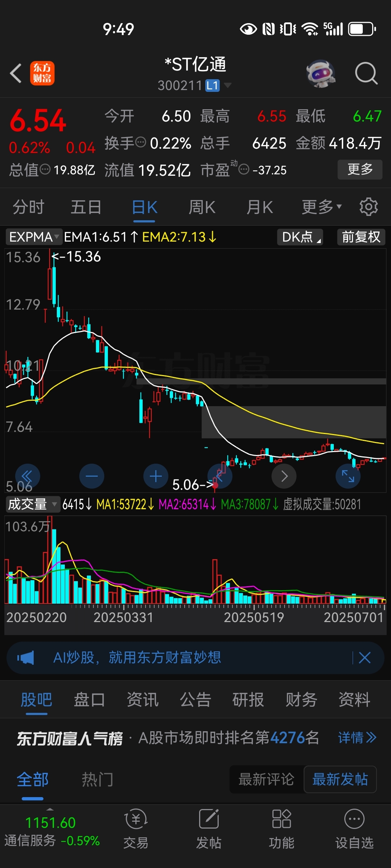Tap the 更多 quote details button

[x=360, y=169]
